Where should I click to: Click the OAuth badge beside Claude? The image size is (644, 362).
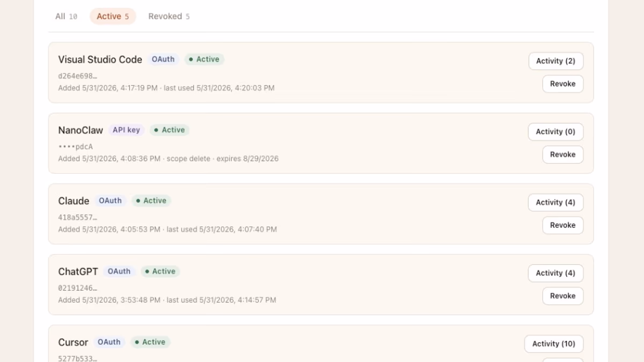pos(111,201)
